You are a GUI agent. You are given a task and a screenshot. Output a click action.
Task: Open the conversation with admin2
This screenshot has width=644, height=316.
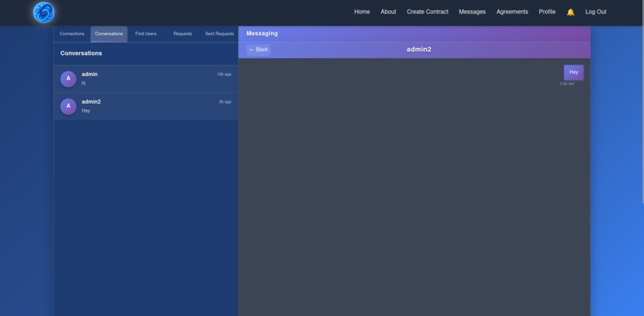pos(145,106)
